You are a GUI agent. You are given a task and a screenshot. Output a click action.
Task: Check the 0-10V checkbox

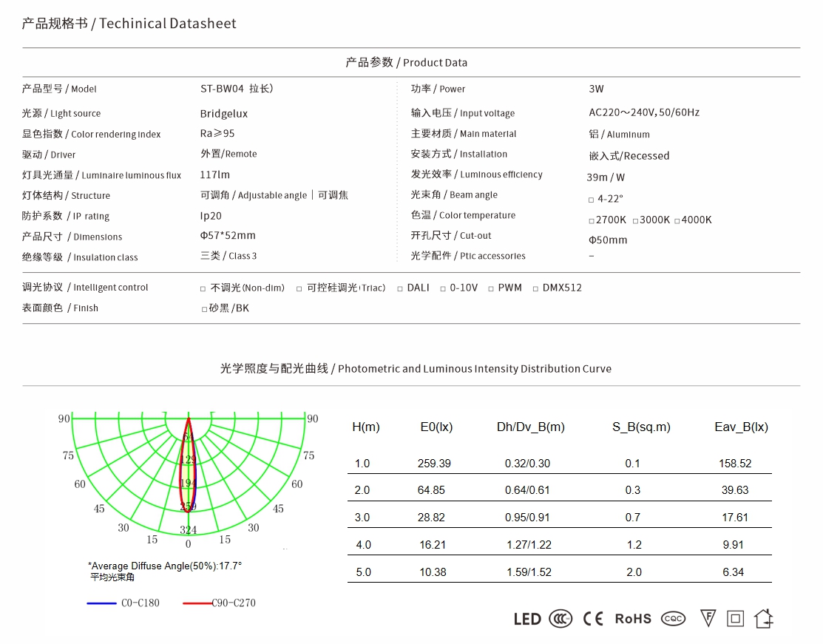click(443, 288)
